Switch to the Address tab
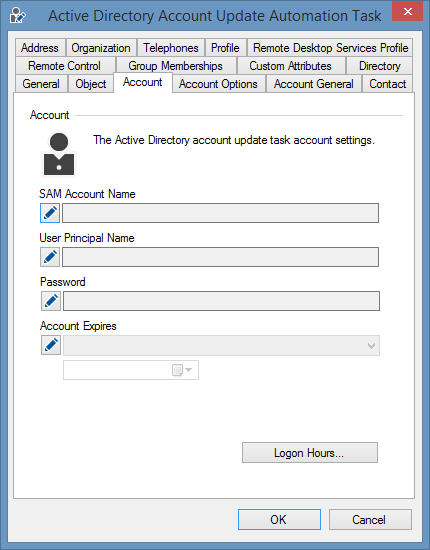Viewport: 430px width, 550px height. click(x=40, y=48)
